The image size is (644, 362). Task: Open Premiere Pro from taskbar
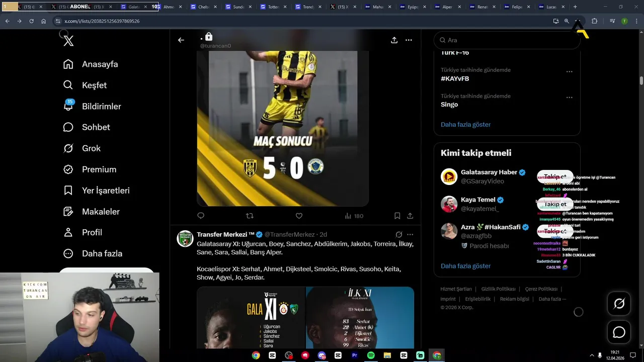354,355
